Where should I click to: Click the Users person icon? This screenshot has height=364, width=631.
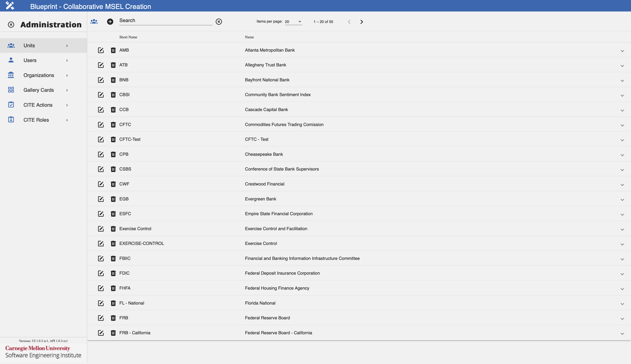(x=11, y=60)
